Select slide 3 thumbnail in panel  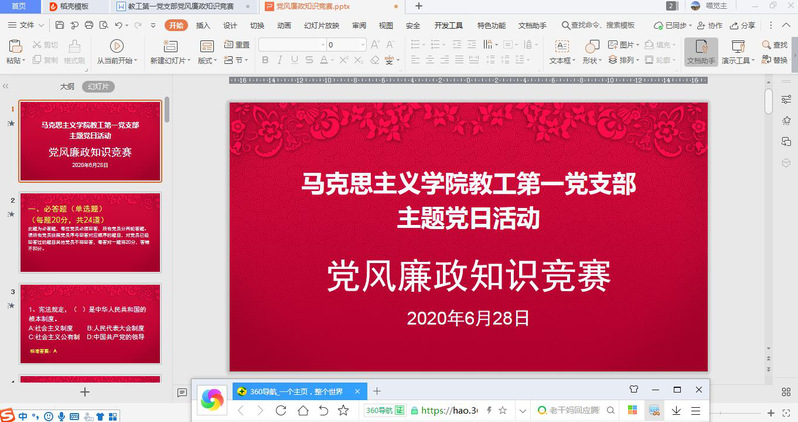tap(90, 324)
